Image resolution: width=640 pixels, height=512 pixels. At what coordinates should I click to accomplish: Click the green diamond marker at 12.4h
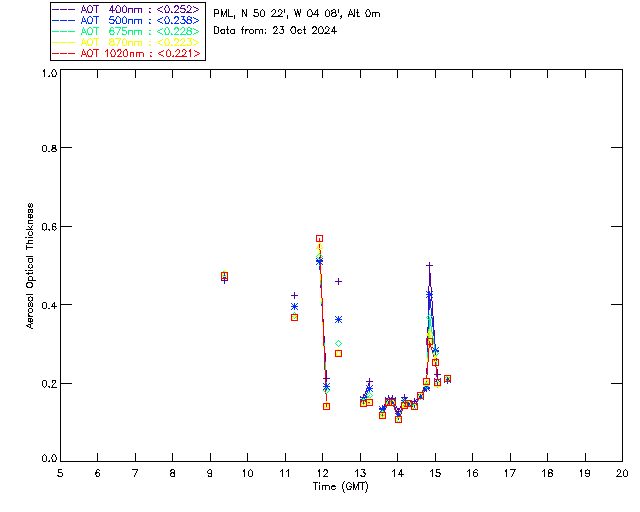(338, 344)
